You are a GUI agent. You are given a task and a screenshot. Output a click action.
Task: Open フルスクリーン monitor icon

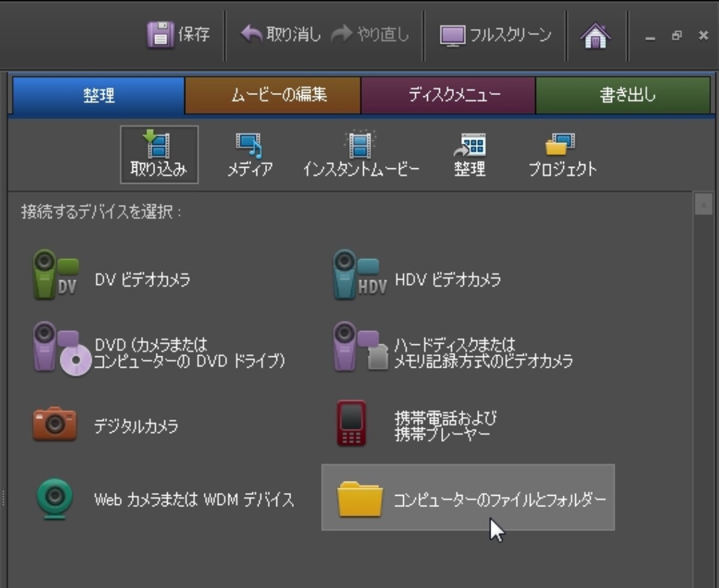point(452,36)
